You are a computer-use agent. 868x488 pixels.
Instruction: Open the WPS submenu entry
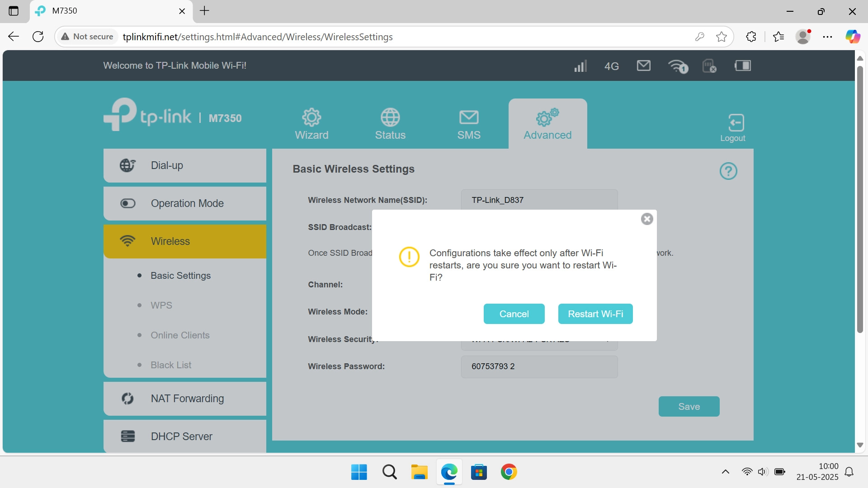click(x=161, y=305)
